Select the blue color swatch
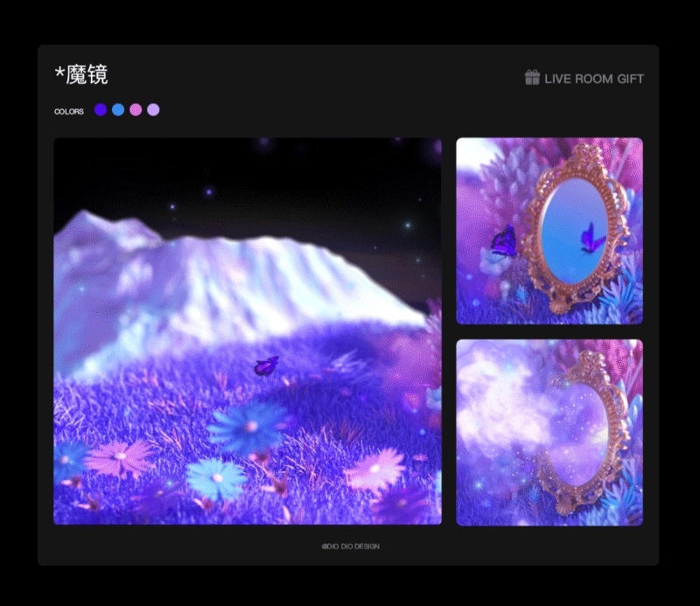700x606 pixels. click(x=118, y=110)
